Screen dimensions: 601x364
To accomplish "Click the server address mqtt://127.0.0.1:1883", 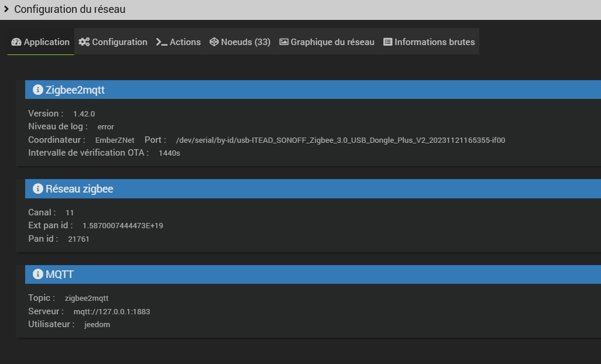I will click(112, 311).
